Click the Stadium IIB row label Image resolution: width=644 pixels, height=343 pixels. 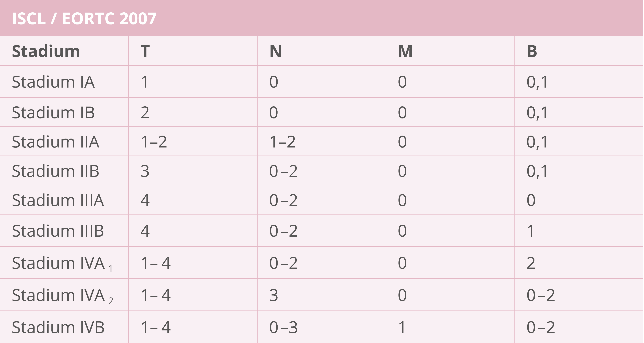(x=56, y=171)
